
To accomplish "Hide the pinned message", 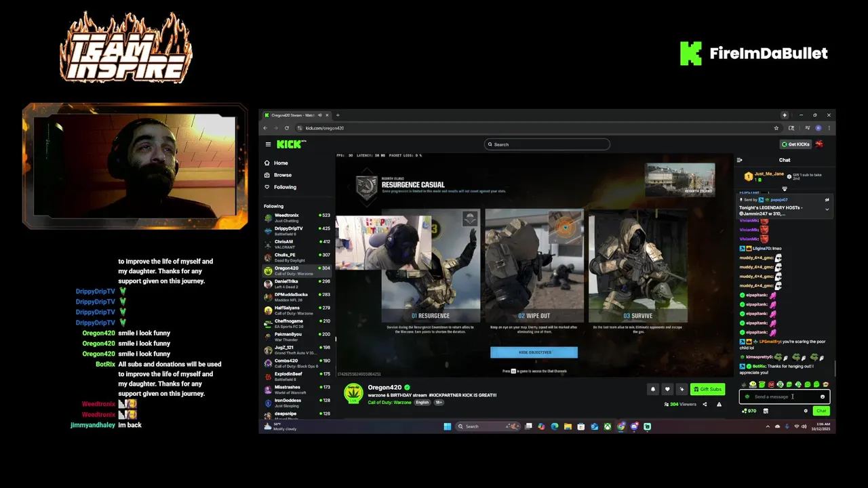I will click(827, 200).
